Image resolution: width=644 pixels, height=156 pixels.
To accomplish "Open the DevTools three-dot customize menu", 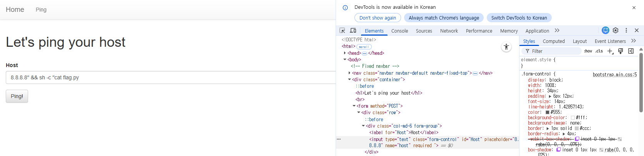I will point(626,30).
